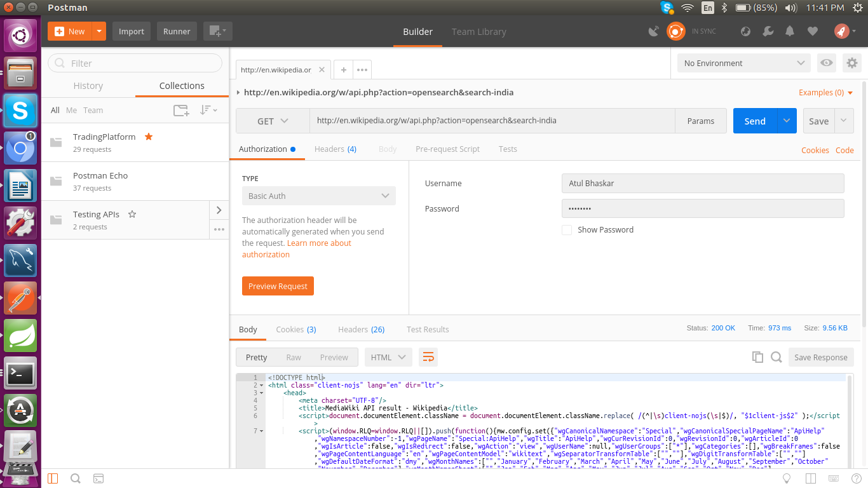Open the Save button dropdown arrow
The height and width of the screenshot is (488, 868).
click(844, 121)
